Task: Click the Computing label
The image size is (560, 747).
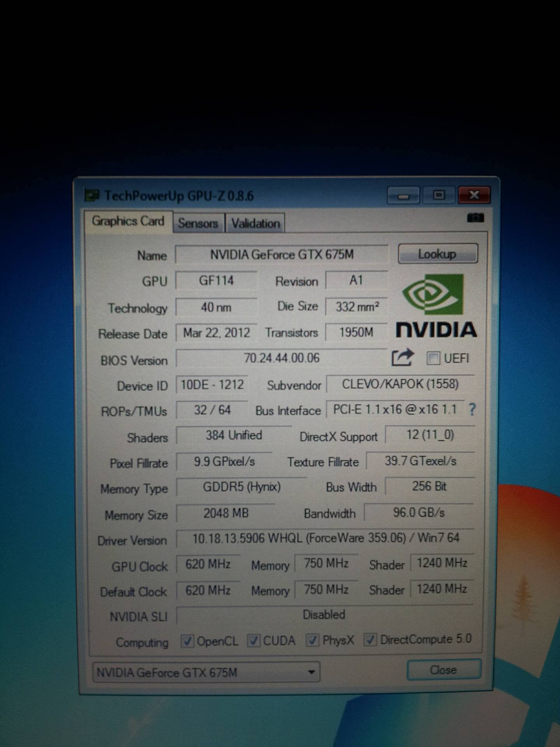Action: click(x=142, y=642)
